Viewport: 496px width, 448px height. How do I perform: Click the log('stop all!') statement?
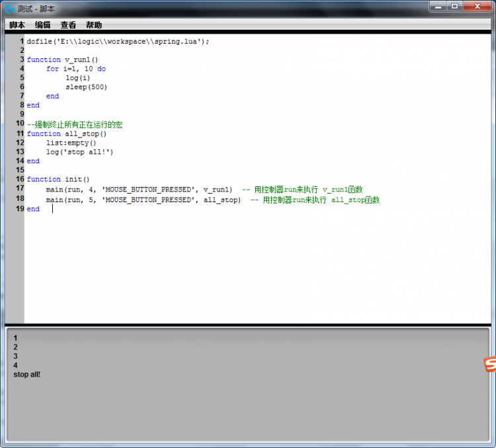[79, 152]
